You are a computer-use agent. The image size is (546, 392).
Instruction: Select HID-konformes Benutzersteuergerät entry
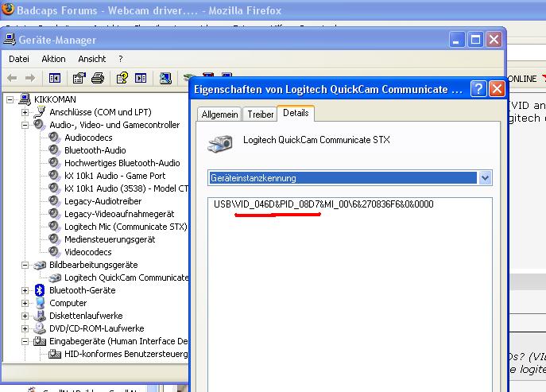tap(126, 354)
